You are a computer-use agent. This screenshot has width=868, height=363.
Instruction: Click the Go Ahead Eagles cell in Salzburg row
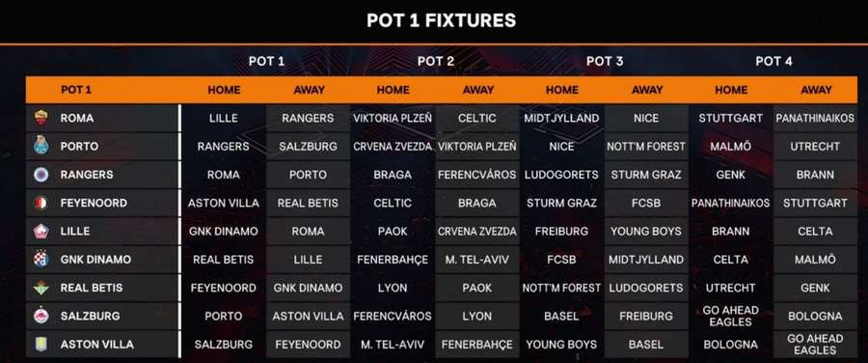[x=731, y=316]
